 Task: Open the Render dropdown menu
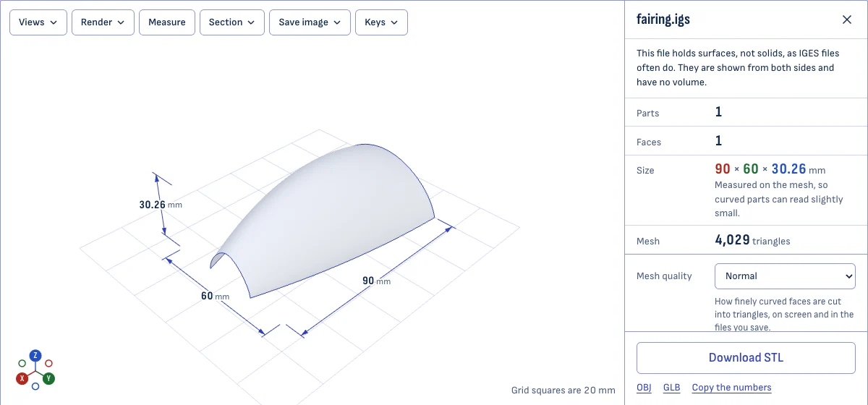point(103,22)
